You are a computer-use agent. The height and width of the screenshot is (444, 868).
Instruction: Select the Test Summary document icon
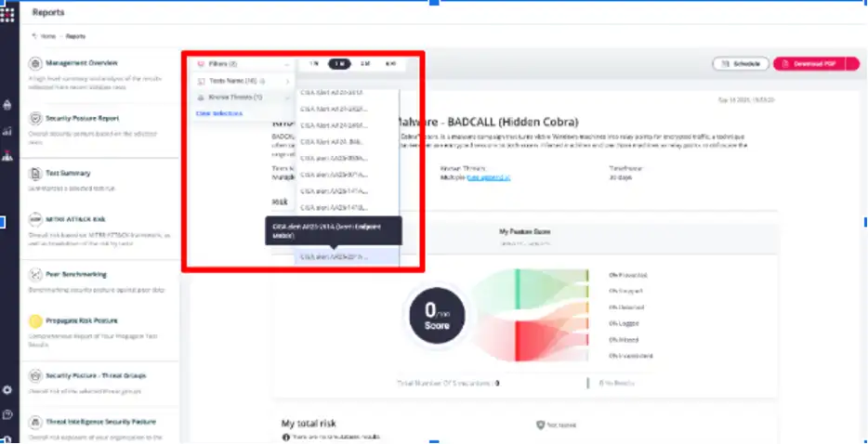(x=35, y=174)
